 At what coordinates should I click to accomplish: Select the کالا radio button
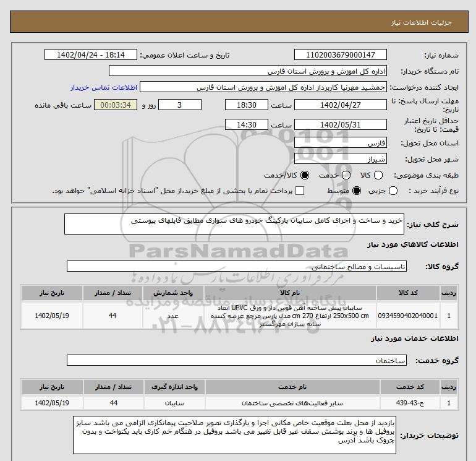pos(378,175)
